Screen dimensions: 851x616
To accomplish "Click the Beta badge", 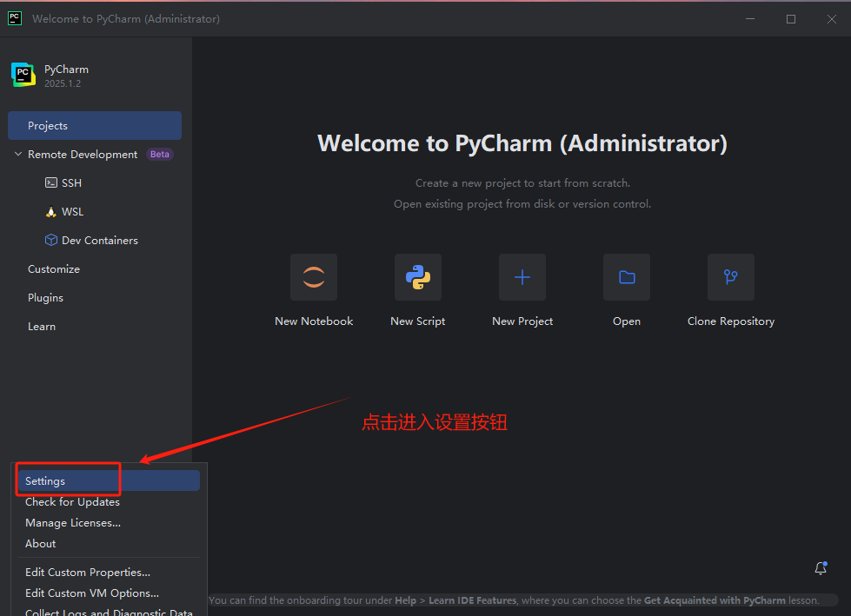I will 160,154.
